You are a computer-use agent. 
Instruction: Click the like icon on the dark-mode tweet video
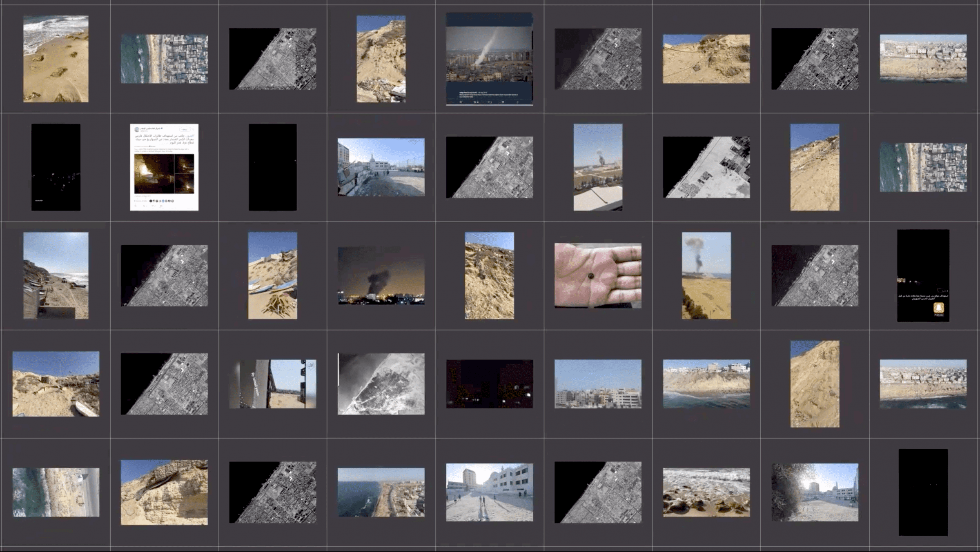point(490,102)
